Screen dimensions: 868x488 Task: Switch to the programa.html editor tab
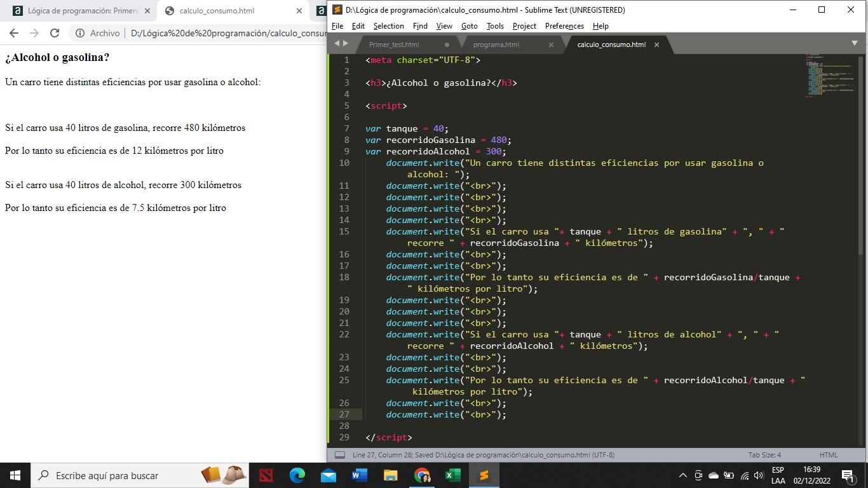point(496,44)
